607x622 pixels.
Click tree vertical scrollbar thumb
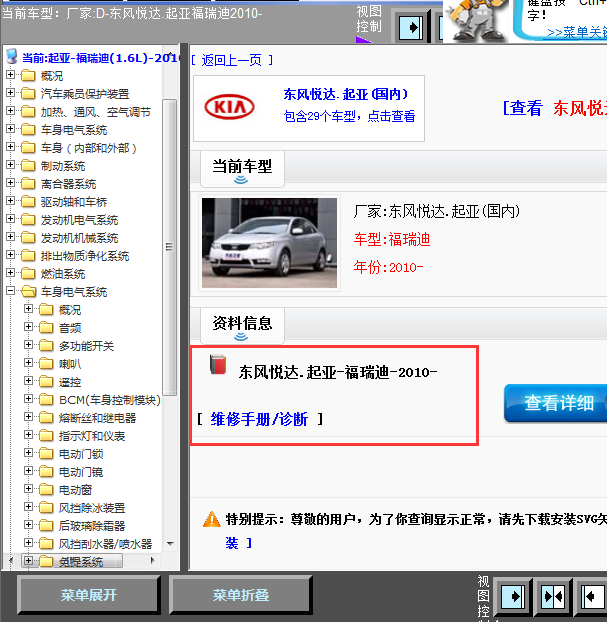(x=170, y=247)
